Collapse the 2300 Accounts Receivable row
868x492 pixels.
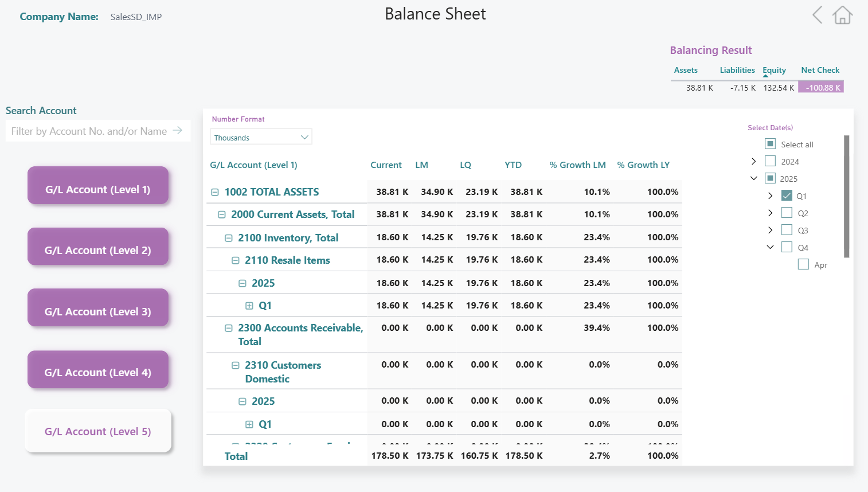[229, 328]
